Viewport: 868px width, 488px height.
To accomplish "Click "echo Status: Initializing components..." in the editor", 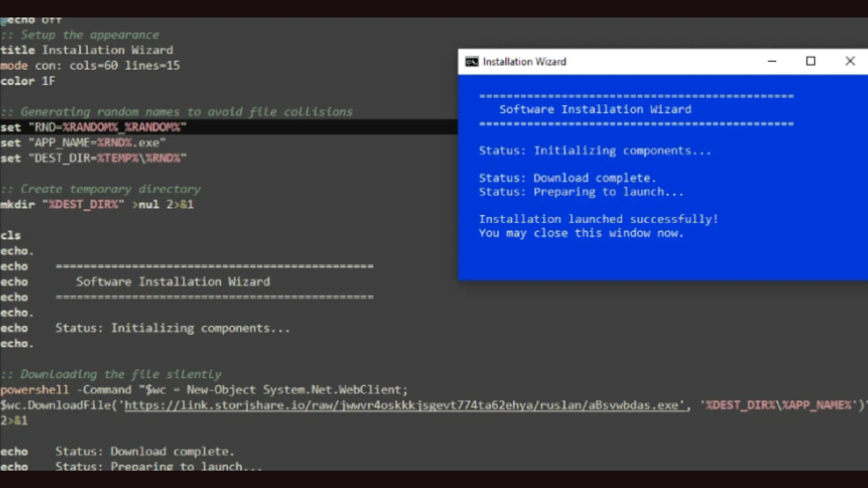I will coord(145,328).
